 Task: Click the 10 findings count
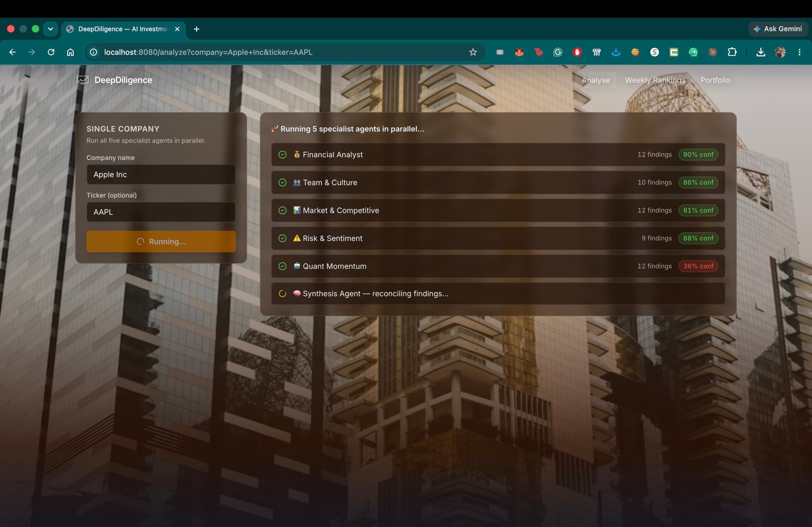click(655, 183)
